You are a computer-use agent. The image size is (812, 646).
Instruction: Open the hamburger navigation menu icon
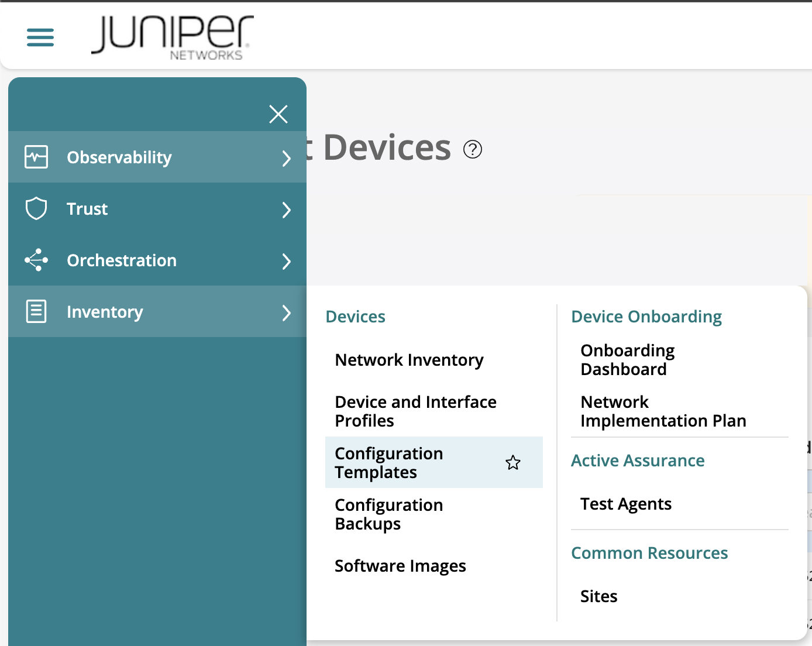coord(40,37)
